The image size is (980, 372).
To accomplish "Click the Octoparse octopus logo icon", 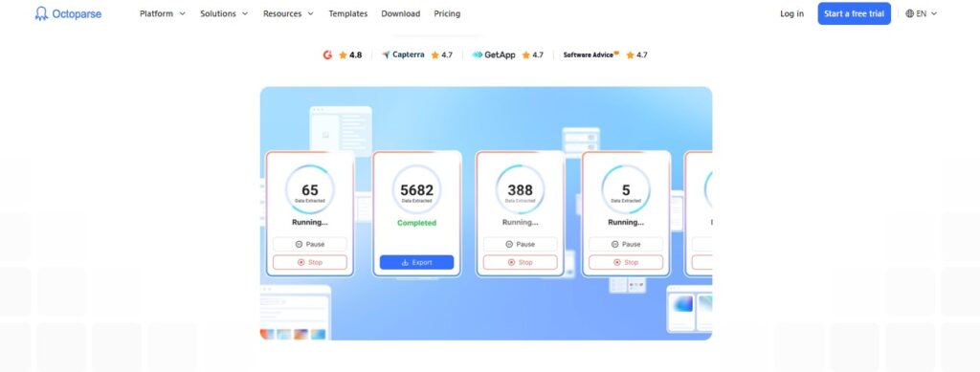I will point(41,13).
